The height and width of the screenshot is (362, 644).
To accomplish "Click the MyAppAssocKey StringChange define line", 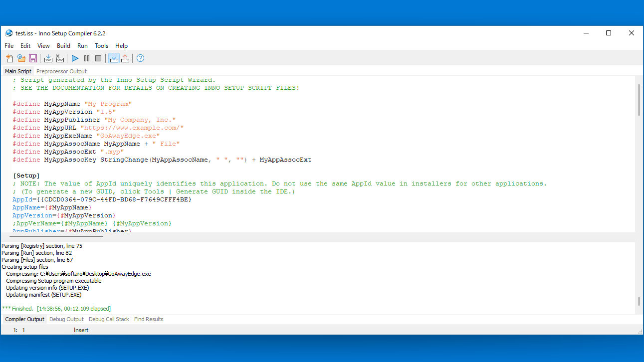I will click(162, 160).
